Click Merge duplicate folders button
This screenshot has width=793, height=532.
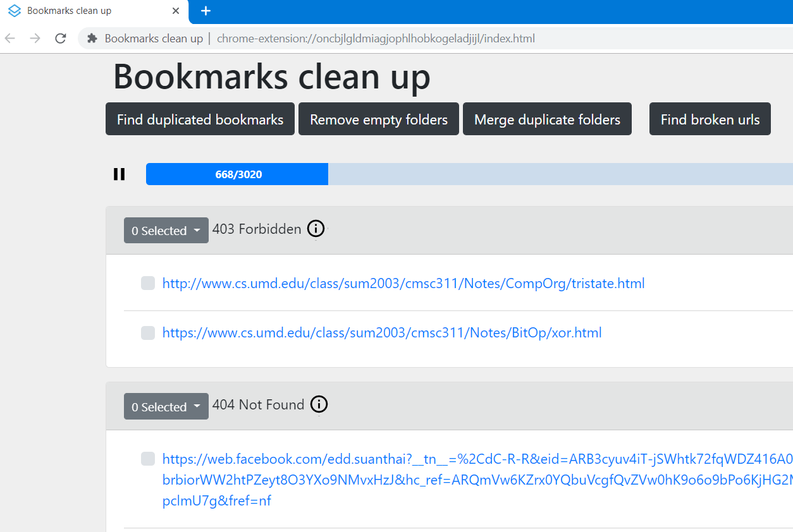click(547, 119)
